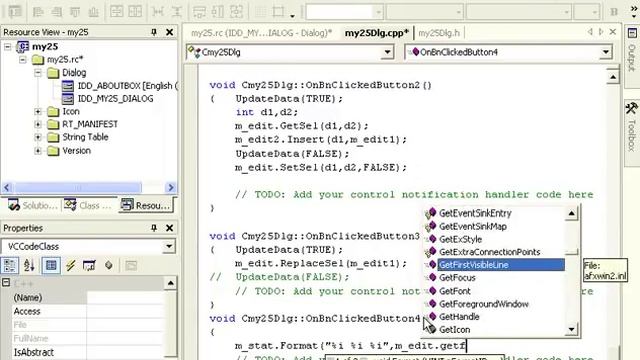
Task: Open Overrides via the cube icon
Action: [x=109, y=266]
